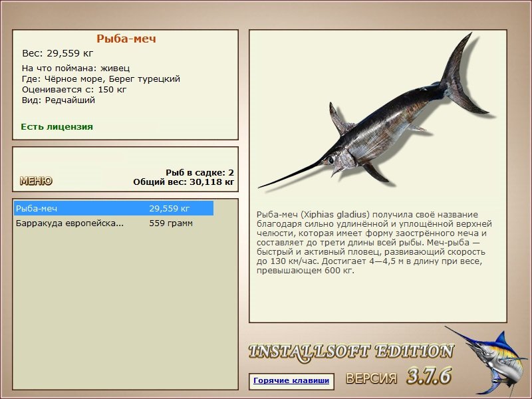The height and width of the screenshot is (399, 532).
Task: Click the INSTALLSOFT EDITION banner text
Action: pos(351,352)
